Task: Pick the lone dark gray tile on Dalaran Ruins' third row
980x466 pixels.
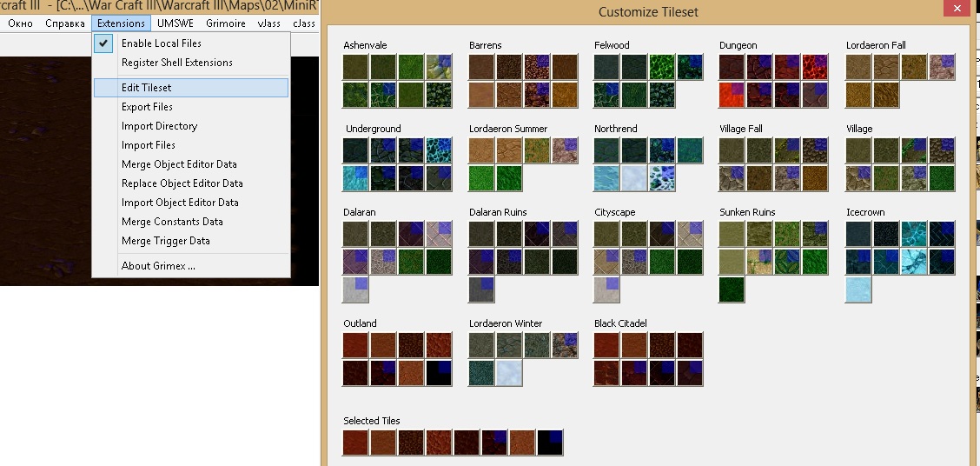Action: [x=482, y=290]
